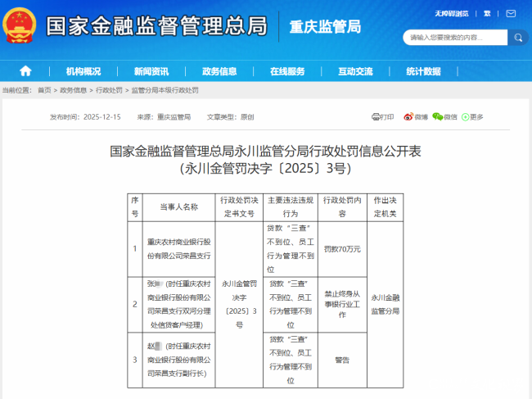Open the 新闻资讯 menu
532x399 pixels.
pyautogui.click(x=151, y=71)
